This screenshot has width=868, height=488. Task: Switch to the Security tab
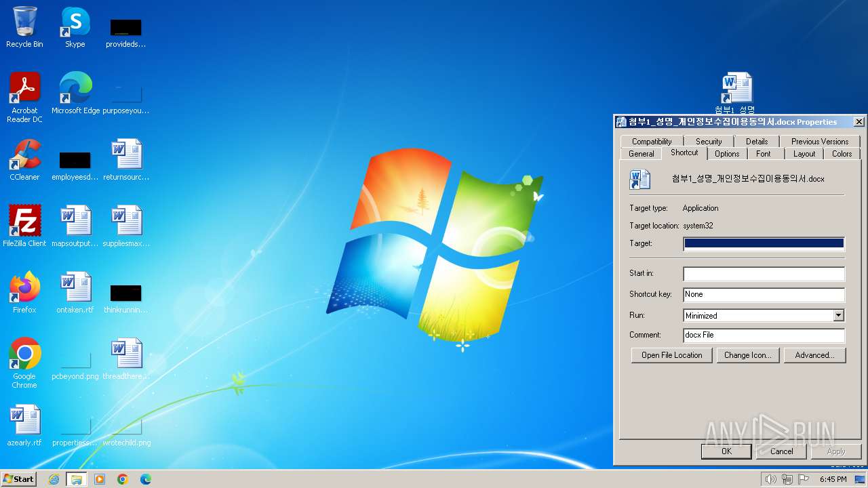(709, 142)
